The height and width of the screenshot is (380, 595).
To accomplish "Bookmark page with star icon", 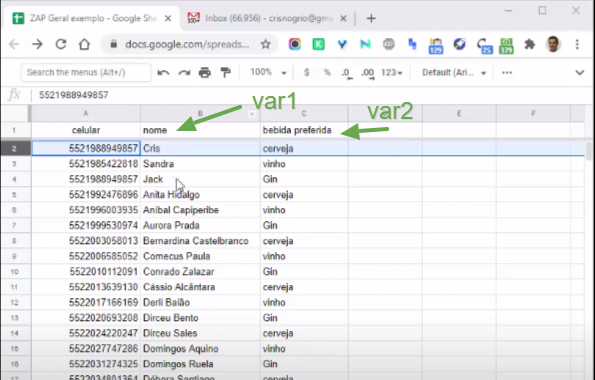I will pyautogui.click(x=266, y=44).
